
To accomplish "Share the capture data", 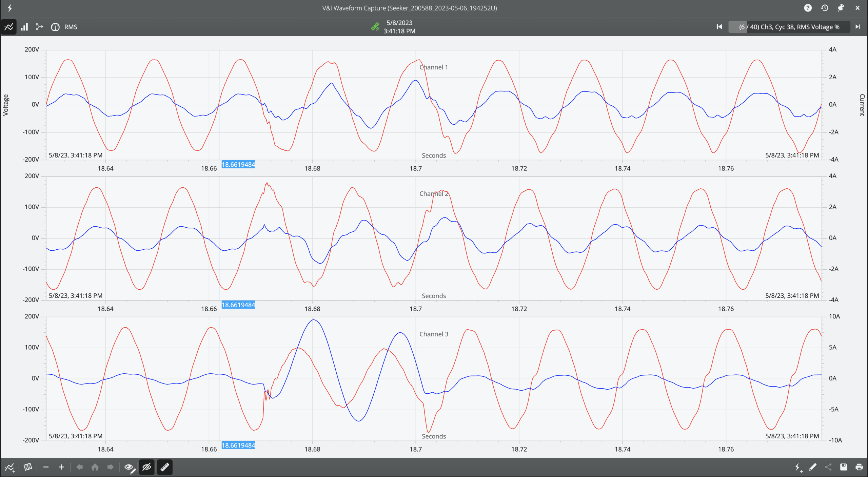I will (828, 467).
